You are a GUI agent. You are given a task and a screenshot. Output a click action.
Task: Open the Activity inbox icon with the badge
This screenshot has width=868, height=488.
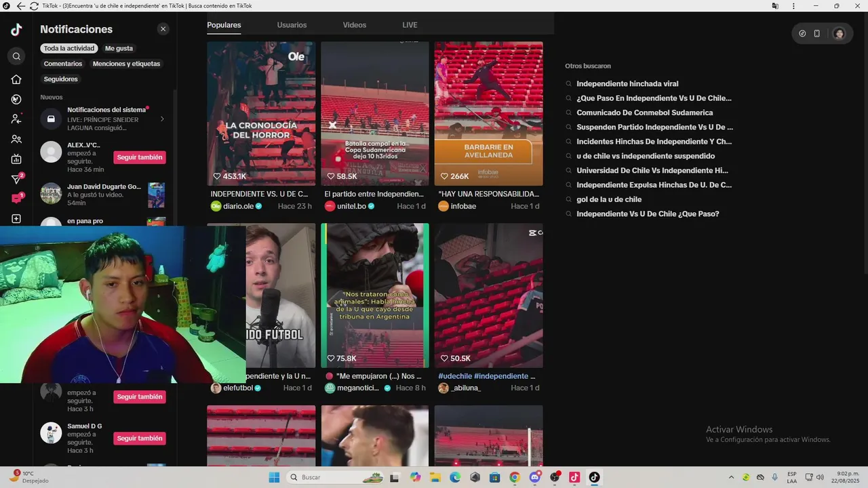tap(18, 199)
